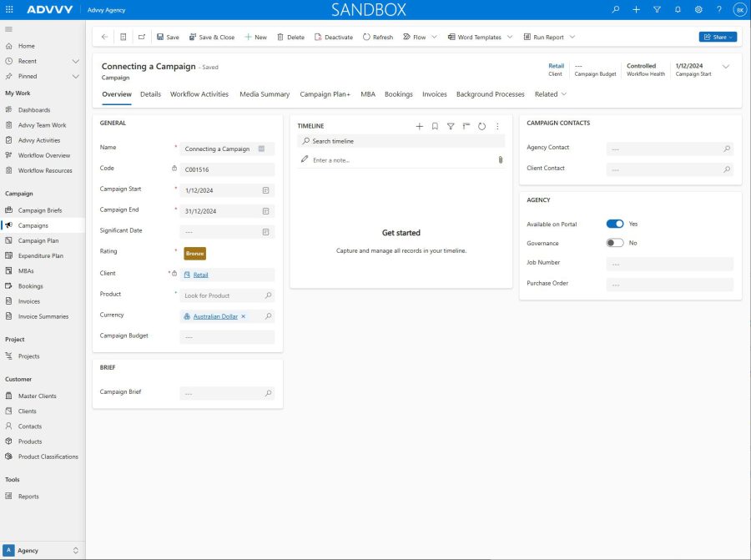The height and width of the screenshot is (560, 751).
Task: Open the calendar picker for Campaign Start
Action: tap(265, 190)
